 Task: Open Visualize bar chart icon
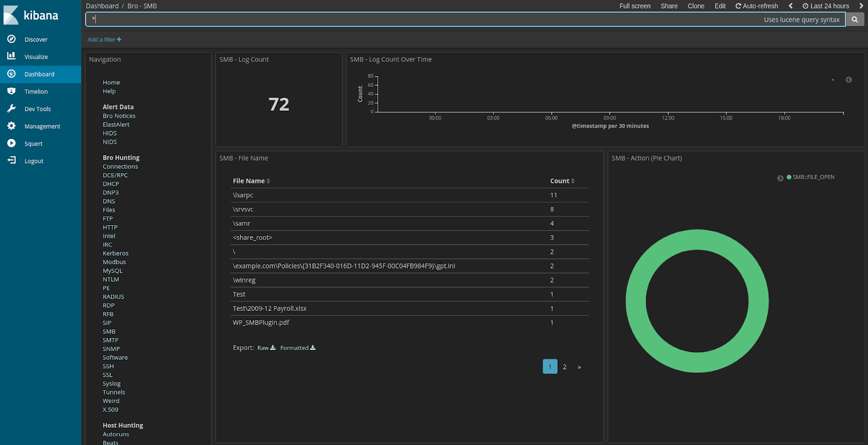[11, 56]
